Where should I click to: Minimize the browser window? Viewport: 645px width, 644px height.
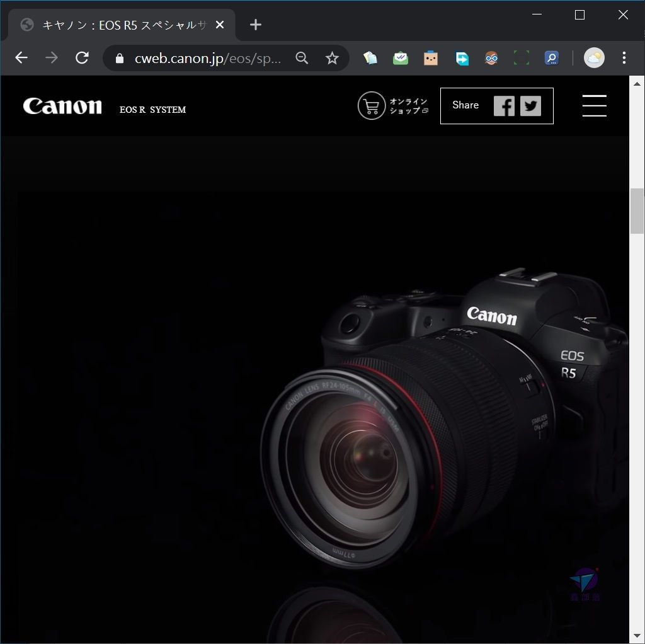(x=537, y=15)
